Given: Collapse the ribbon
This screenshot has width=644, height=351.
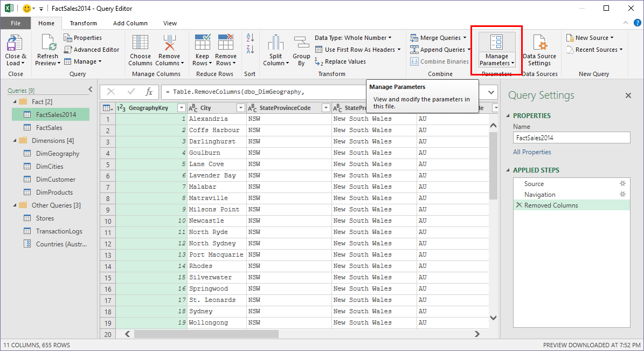Looking at the screenshot, I should [626, 23].
